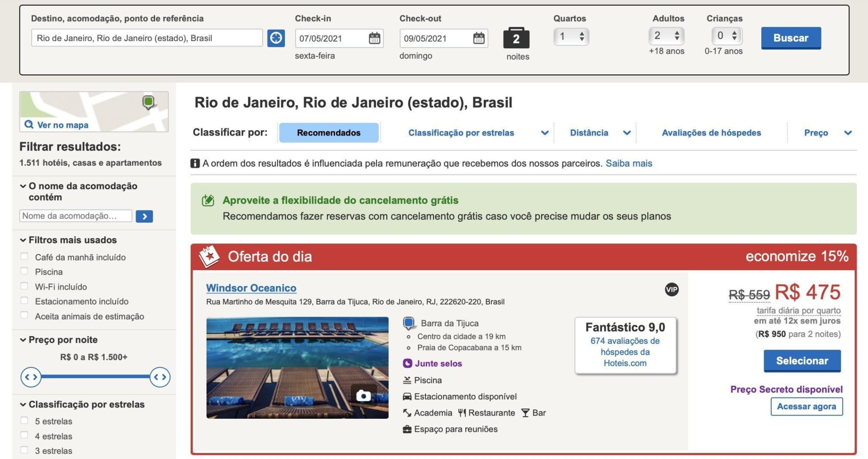Click the purple Junte selos icon
The height and width of the screenshot is (459, 868).
tap(407, 363)
